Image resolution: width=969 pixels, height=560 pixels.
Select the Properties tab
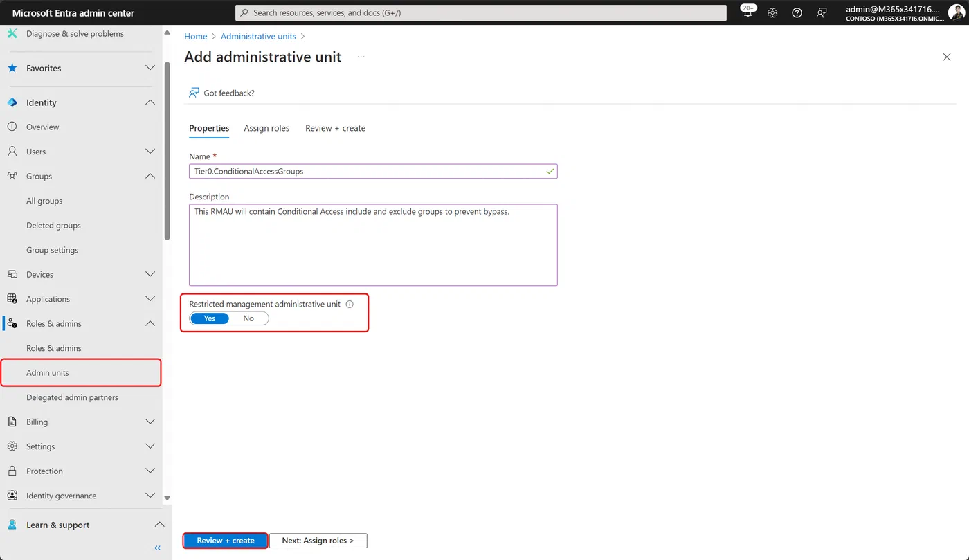[209, 128]
